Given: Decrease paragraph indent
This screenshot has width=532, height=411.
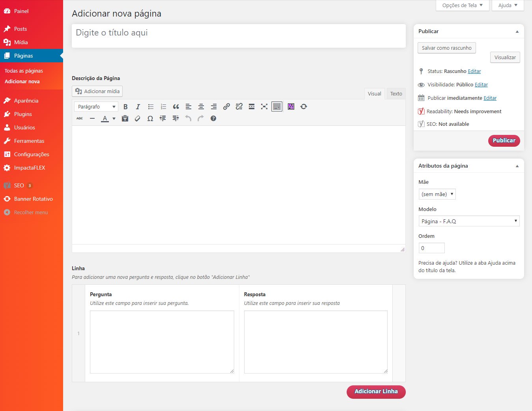Looking at the screenshot, I should (x=163, y=118).
